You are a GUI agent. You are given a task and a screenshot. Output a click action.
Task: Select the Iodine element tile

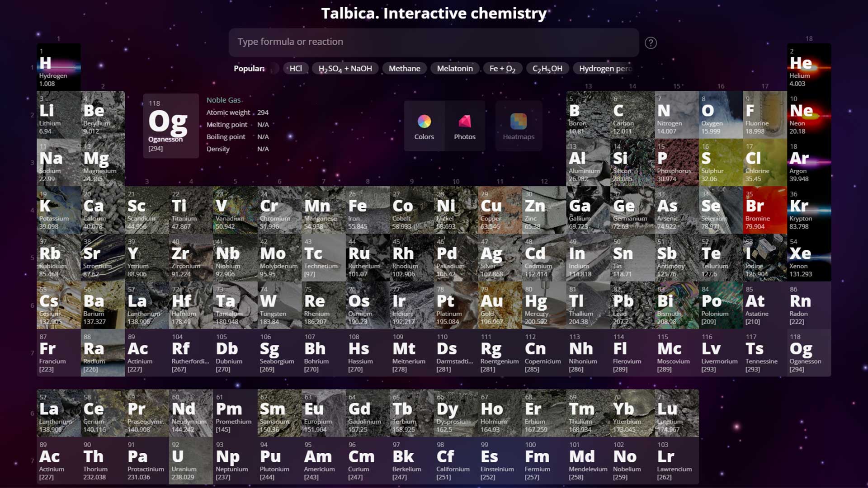(x=765, y=258)
